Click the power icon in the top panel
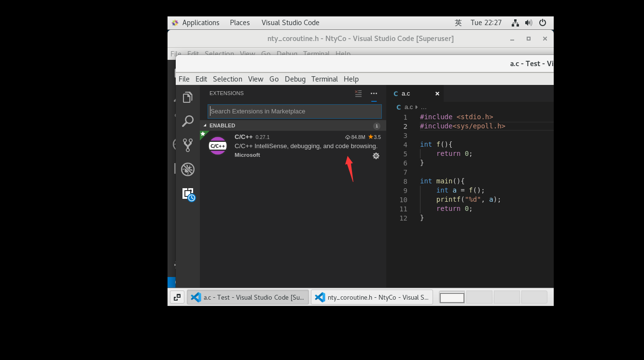The width and height of the screenshot is (644, 360). (x=542, y=22)
